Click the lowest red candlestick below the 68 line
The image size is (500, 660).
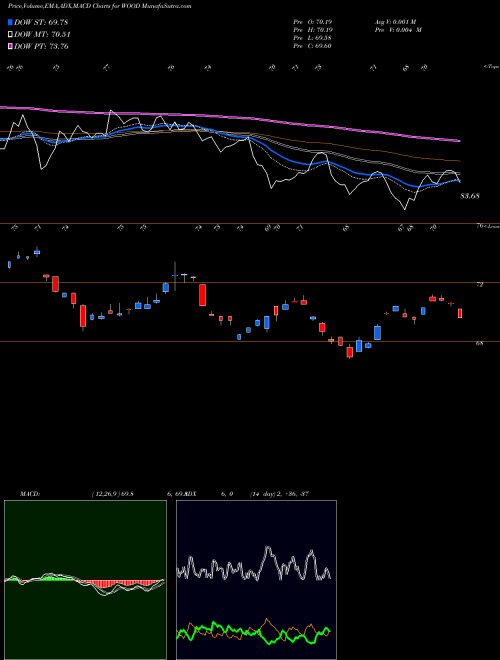click(x=350, y=352)
